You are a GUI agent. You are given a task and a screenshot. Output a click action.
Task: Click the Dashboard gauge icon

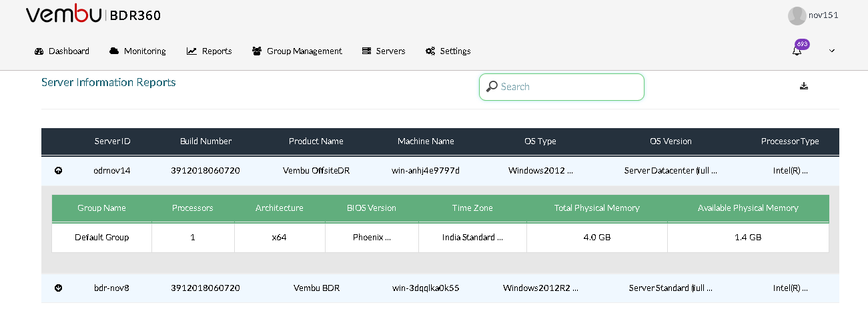point(39,51)
